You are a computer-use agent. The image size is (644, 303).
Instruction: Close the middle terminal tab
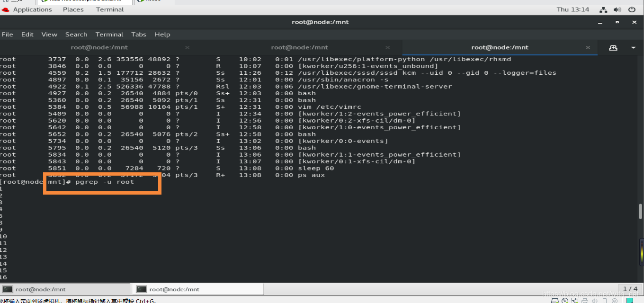click(x=388, y=47)
